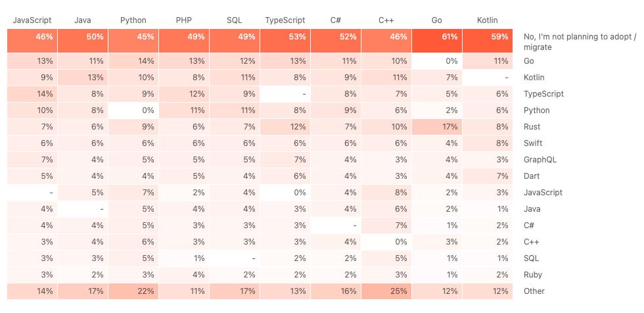Select the TypeScript column header
The image size is (644, 313).
285,20
